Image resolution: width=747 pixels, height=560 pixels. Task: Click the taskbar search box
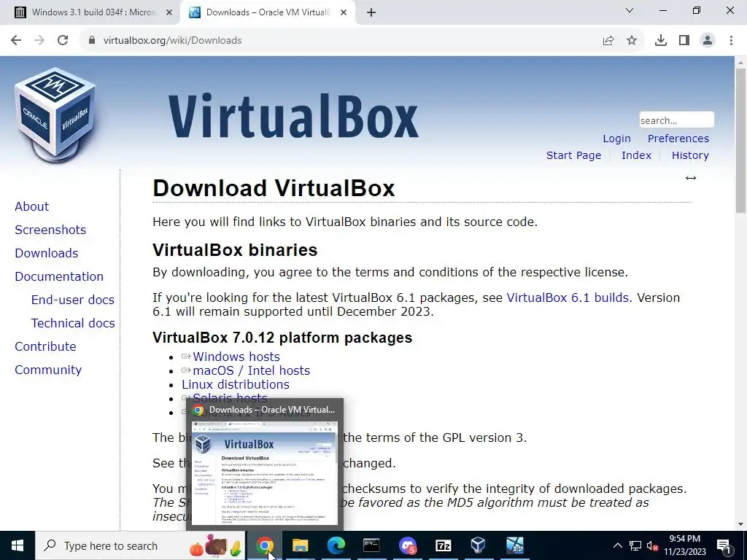point(140,545)
